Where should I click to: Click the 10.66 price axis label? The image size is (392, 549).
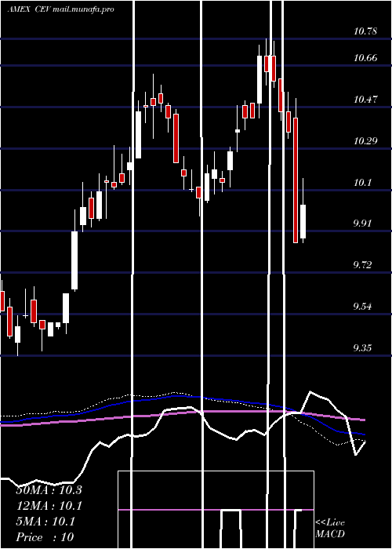point(365,58)
